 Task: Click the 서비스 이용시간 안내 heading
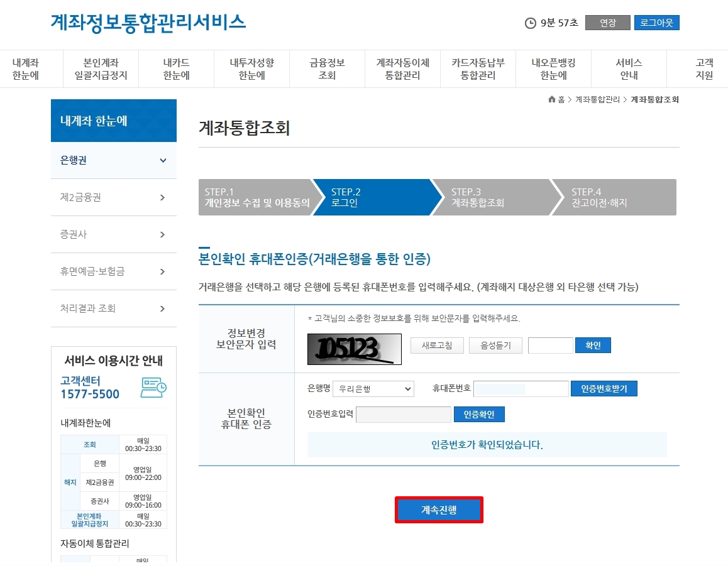(x=114, y=361)
